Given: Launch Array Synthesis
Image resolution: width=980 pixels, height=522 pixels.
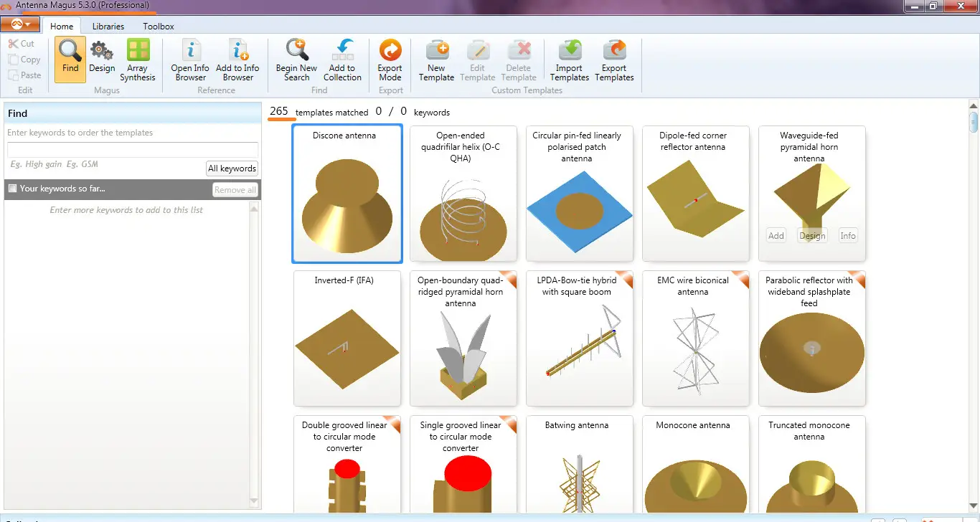Looking at the screenshot, I should [x=137, y=61].
